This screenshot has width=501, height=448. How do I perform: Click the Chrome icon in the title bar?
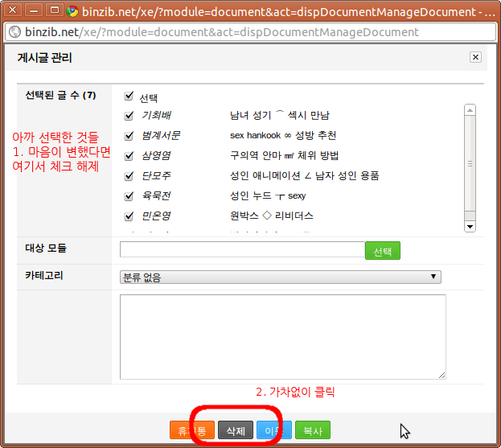72,11
